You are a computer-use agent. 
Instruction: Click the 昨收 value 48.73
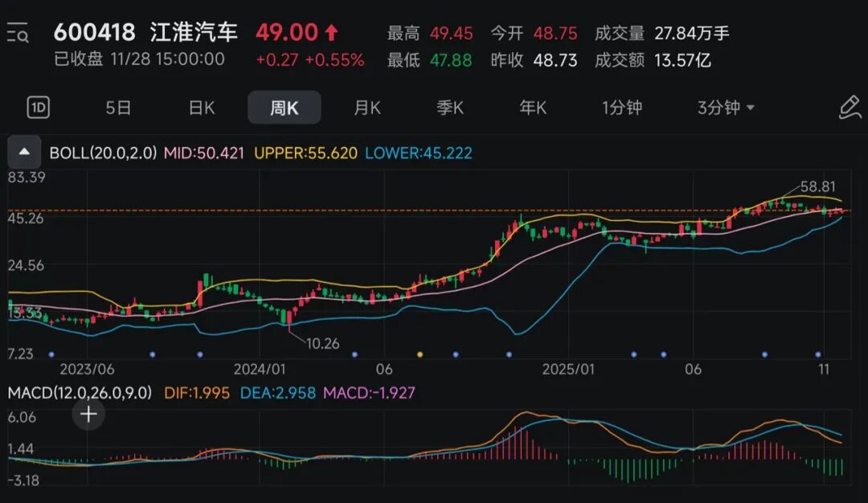point(555,59)
